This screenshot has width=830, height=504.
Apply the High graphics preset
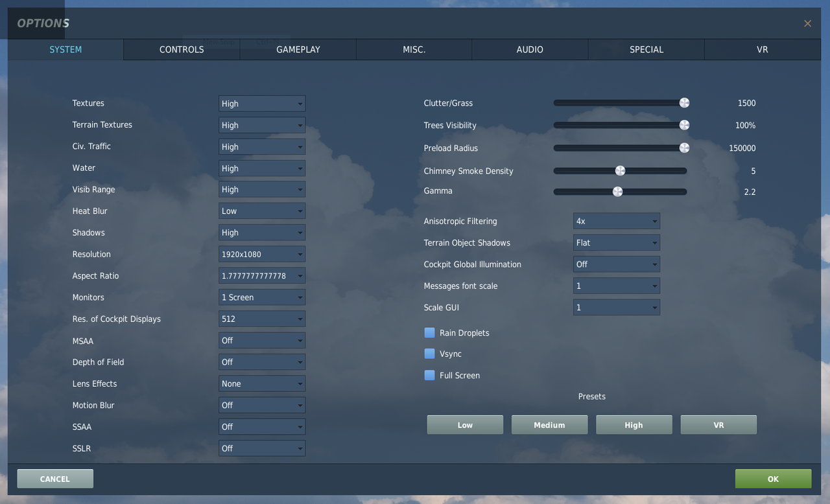[634, 424]
